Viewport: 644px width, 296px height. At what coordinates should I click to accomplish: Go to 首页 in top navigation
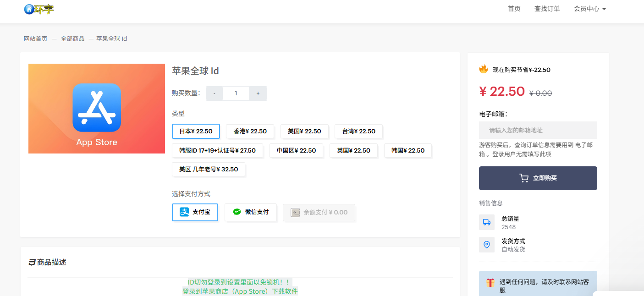coord(514,9)
